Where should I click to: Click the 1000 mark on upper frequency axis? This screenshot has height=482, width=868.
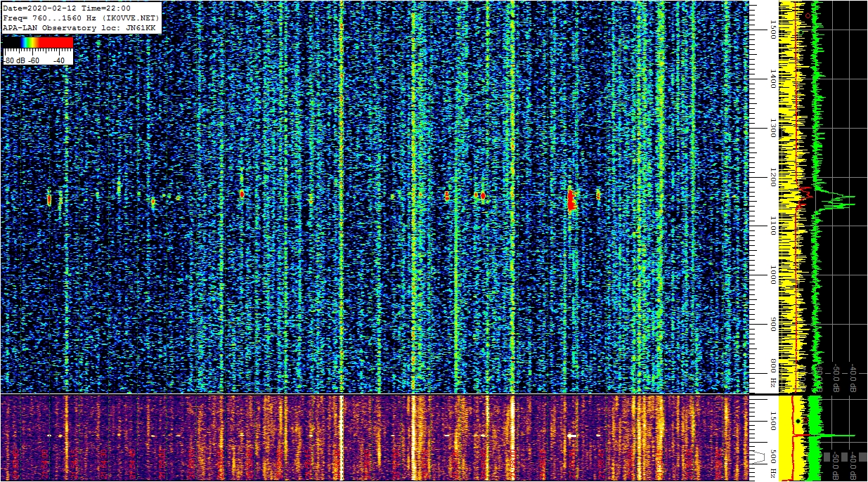coord(773,275)
